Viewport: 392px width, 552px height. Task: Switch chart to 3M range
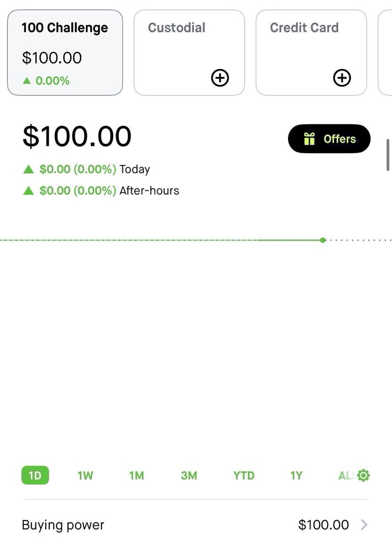click(x=189, y=476)
